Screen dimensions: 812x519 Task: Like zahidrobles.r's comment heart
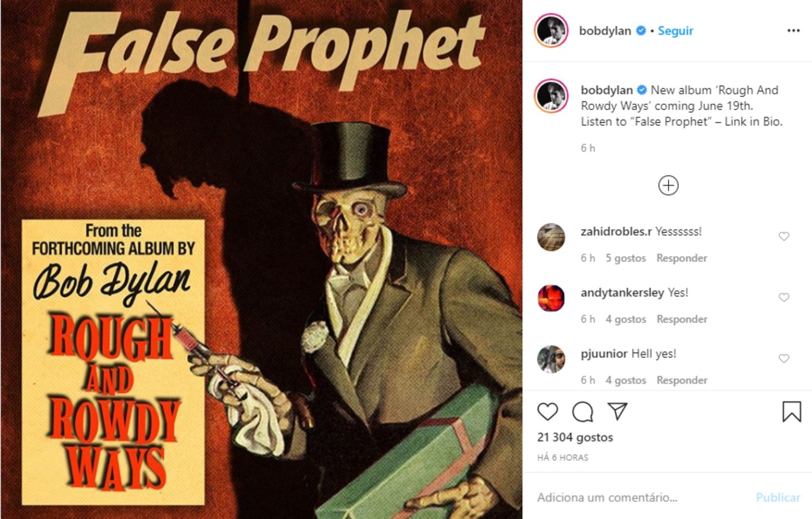pos(784,236)
